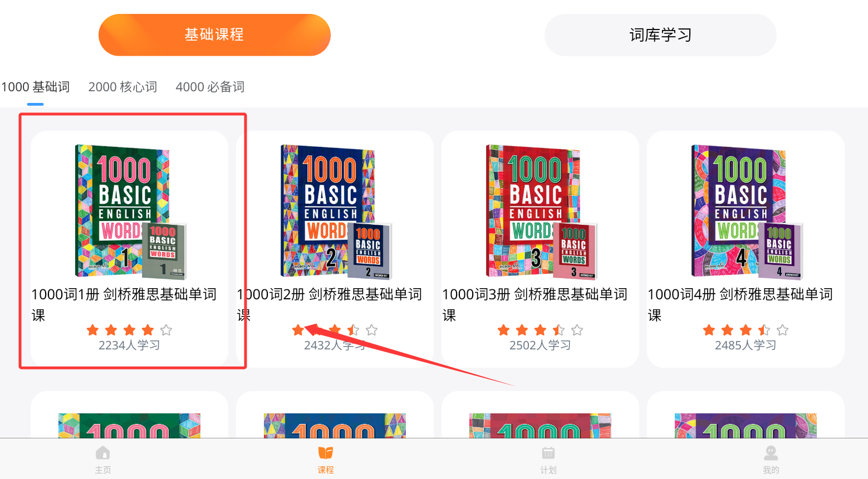The width and height of the screenshot is (868, 479).
Task: Click the star rating under 1000词1册
Action: coord(129,330)
